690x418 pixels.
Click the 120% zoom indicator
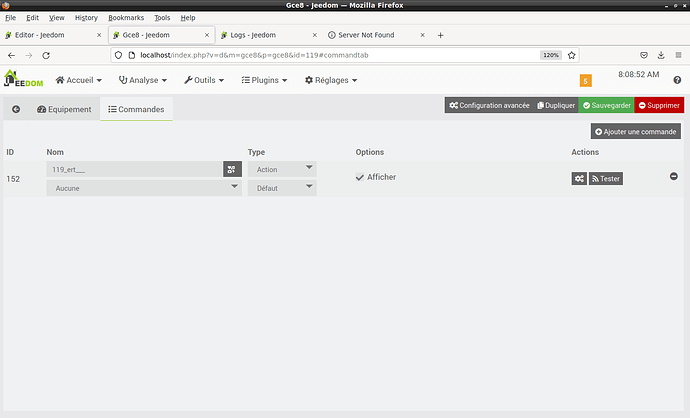[x=551, y=55]
